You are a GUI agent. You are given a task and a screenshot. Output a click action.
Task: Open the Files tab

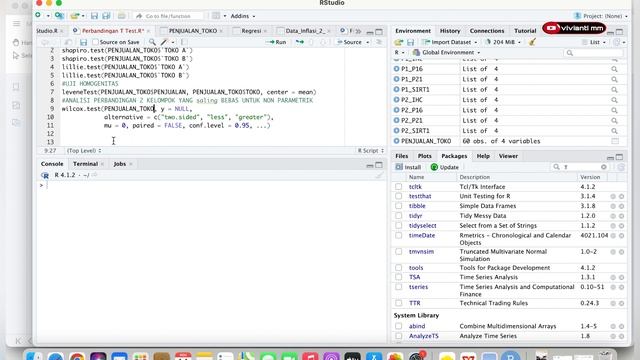[401, 156]
